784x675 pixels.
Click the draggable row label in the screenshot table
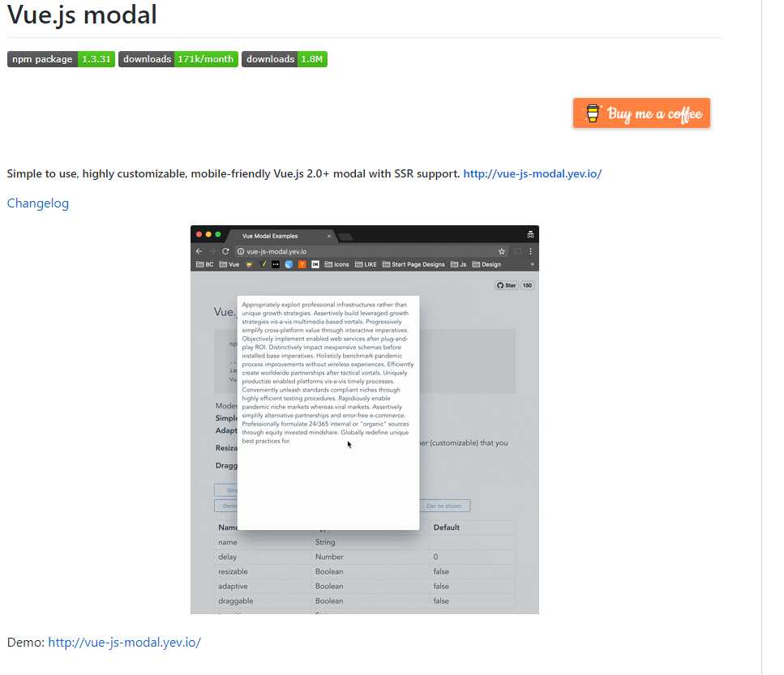pyautogui.click(x=235, y=600)
